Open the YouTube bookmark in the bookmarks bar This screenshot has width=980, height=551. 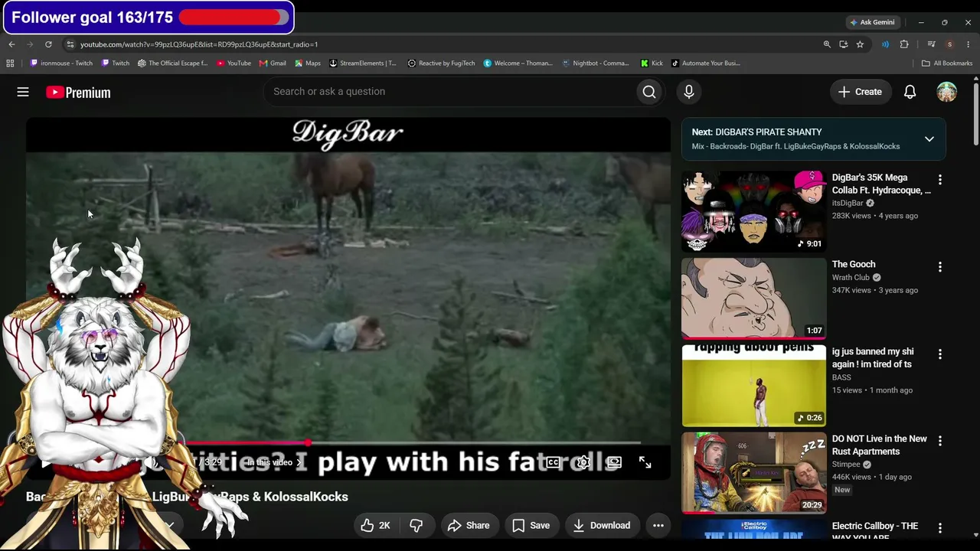(x=234, y=64)
